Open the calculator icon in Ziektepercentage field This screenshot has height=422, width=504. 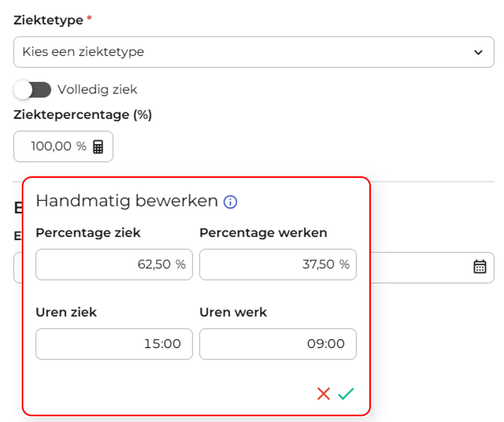pos(98,147)
